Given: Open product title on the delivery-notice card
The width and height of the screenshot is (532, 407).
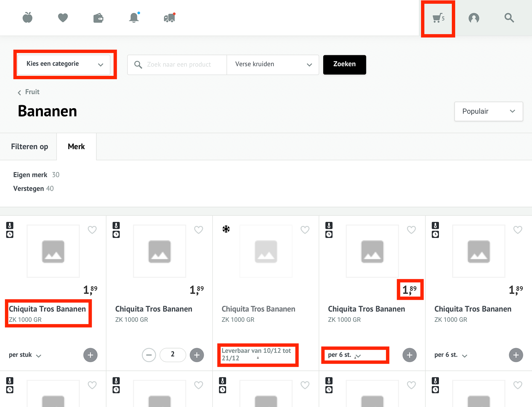Looking at the screenshot, I should [258, 309].
